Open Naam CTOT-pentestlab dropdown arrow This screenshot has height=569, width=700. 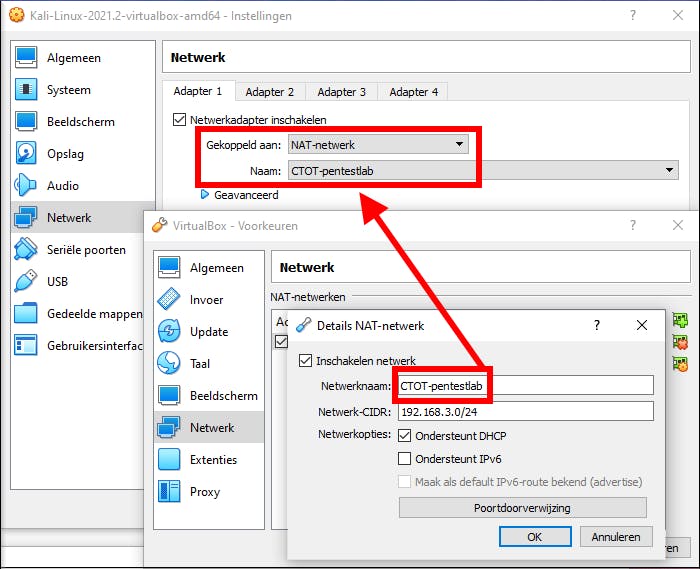[x=669, y=170]
